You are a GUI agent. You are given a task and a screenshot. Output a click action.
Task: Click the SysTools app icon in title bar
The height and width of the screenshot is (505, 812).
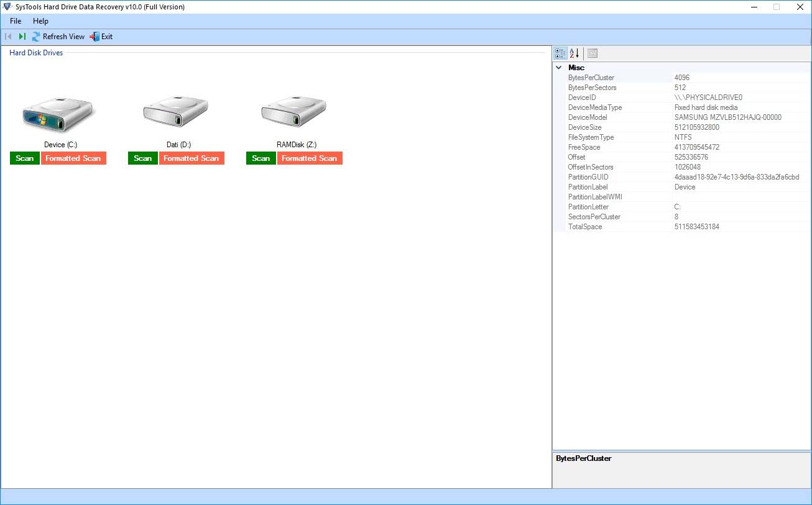point(7,7)
